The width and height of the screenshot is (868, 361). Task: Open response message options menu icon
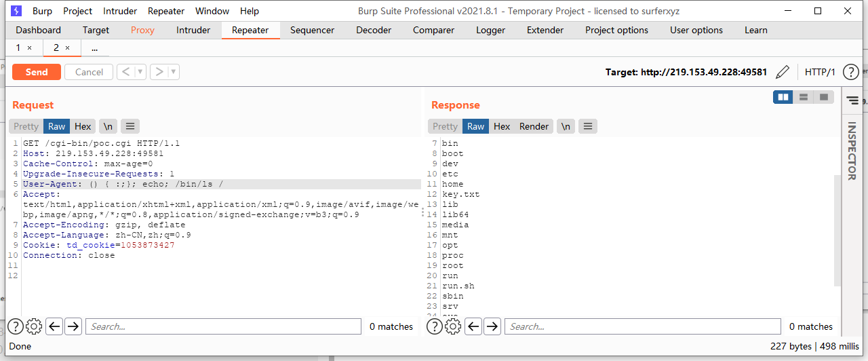[587, 126]
